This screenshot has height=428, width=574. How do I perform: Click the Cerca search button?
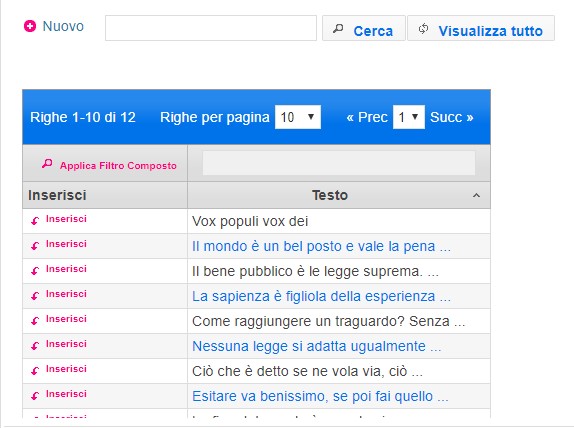(364, 28)
